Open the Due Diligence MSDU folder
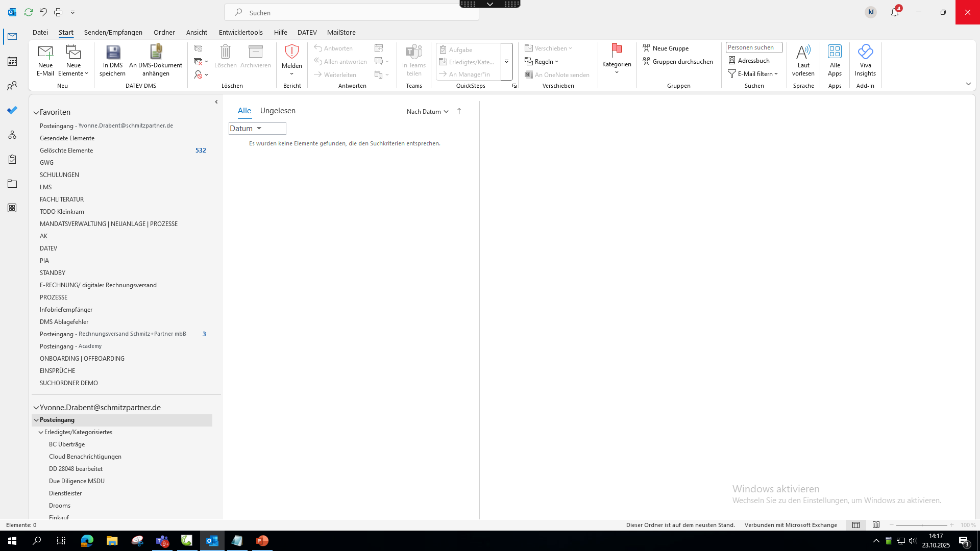The height and width of the screenshot is (551, 980). point(121,481)
